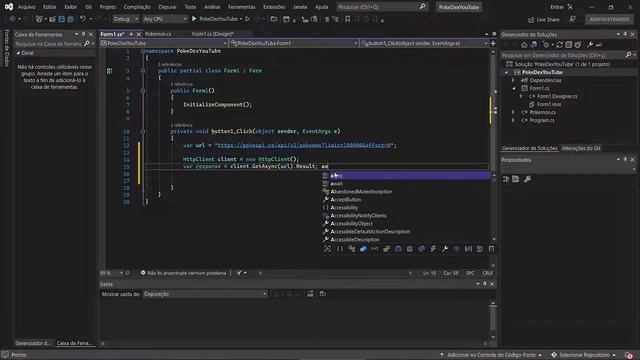Click the Home icon in Solution Explorer toolbar

coord(524,45)
